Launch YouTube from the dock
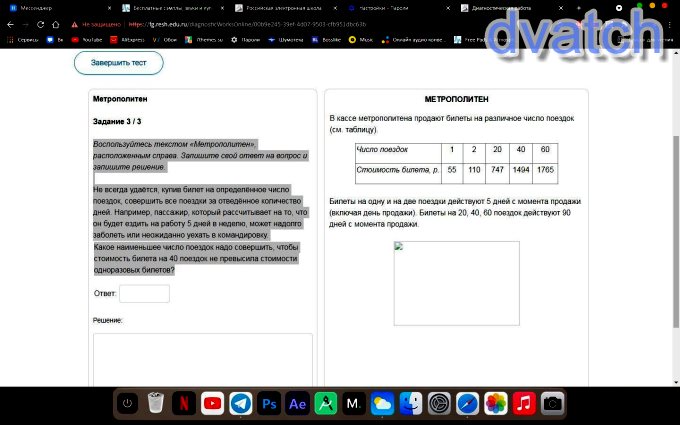The image size is (680, 425). coord(212,403)
